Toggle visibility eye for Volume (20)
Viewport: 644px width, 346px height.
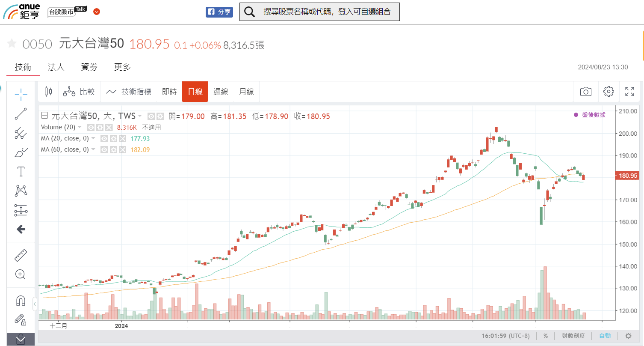91,127
